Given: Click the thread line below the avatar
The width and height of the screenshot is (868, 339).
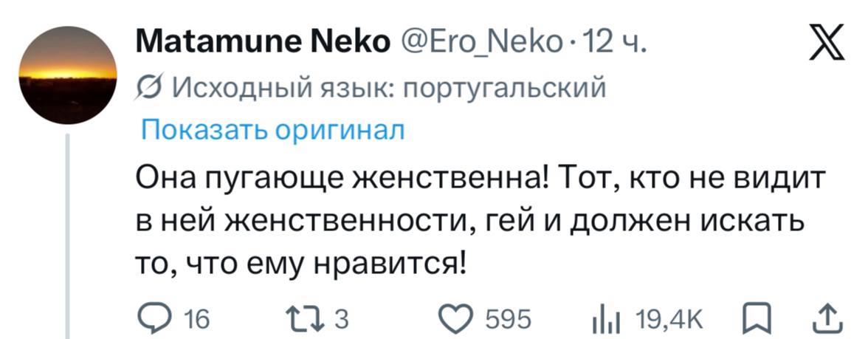Looking at the screenshot, I should coord(68,236).
